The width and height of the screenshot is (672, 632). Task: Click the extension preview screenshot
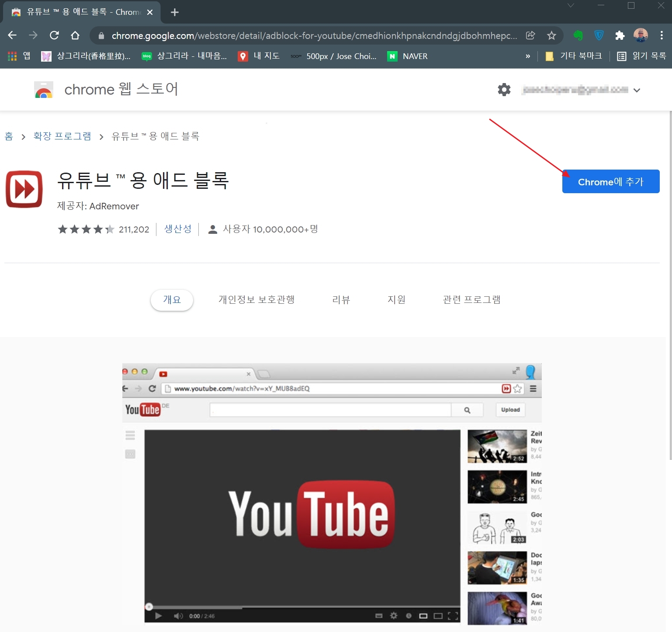tap(332, 494)
